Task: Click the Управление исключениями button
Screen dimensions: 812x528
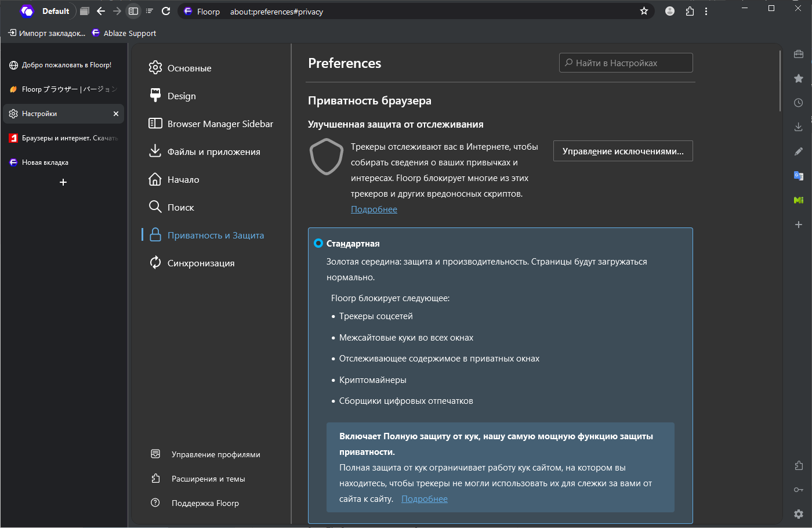Action: (623, 151)
